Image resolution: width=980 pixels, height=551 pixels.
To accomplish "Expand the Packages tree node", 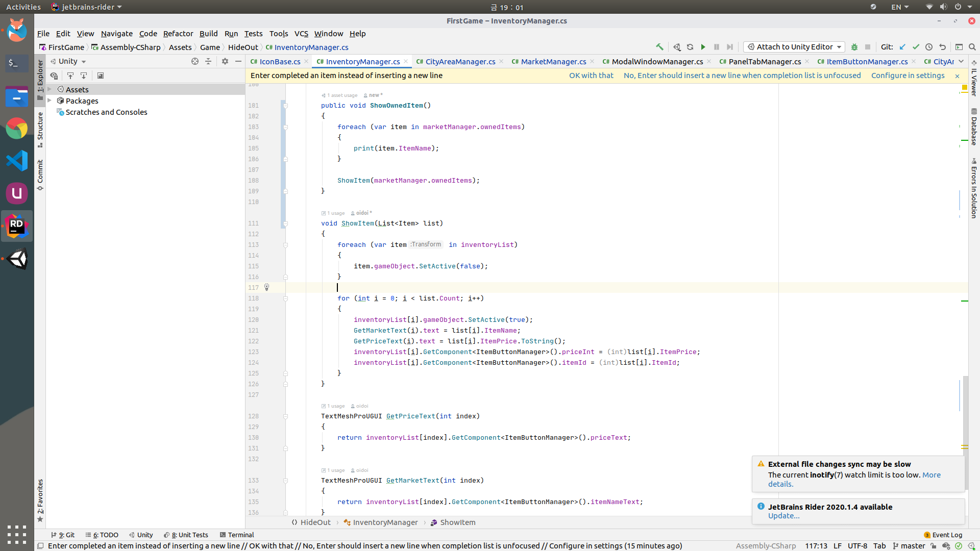I will tap(50, 101).
